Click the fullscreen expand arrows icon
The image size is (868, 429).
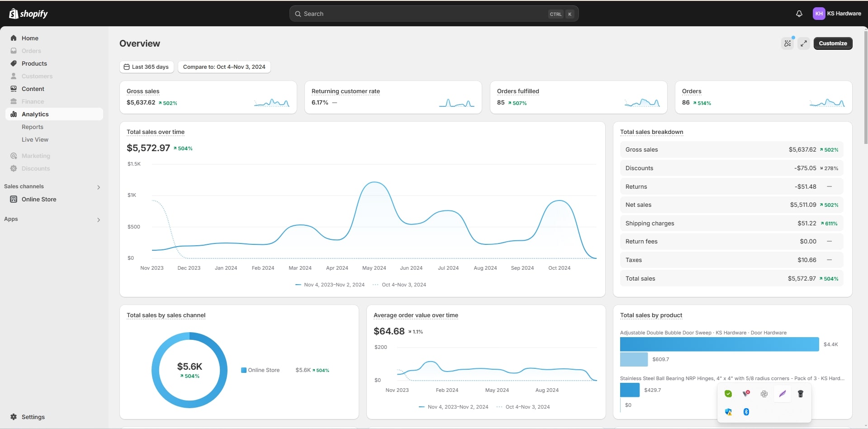(x=803, y=43)
